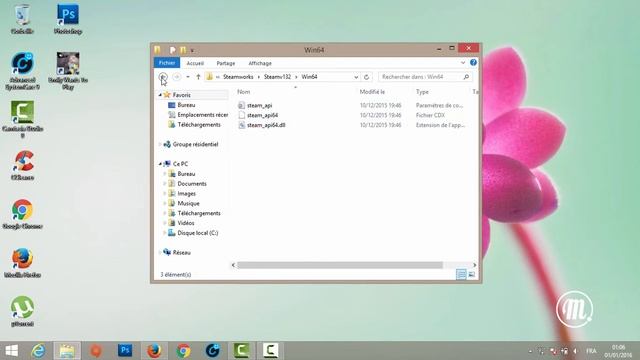Screen dimensions: 640x360
Task: Sort files by the Type column
Action: point(422,92)
